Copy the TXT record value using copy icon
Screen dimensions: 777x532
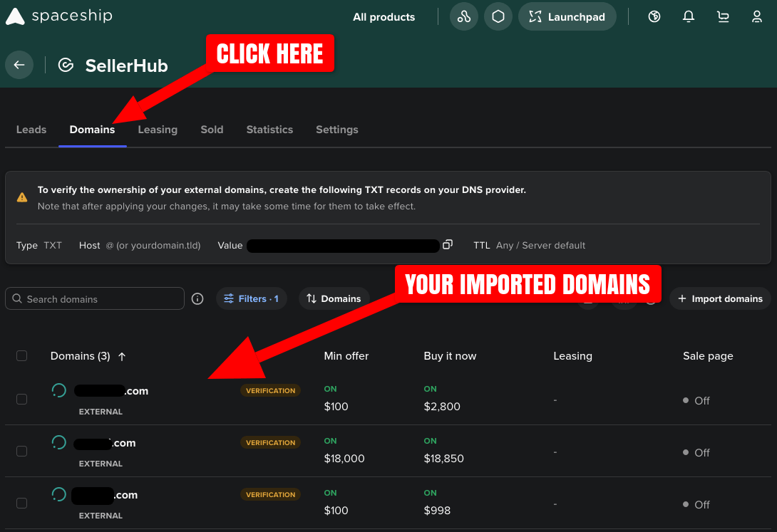[448, 244]
